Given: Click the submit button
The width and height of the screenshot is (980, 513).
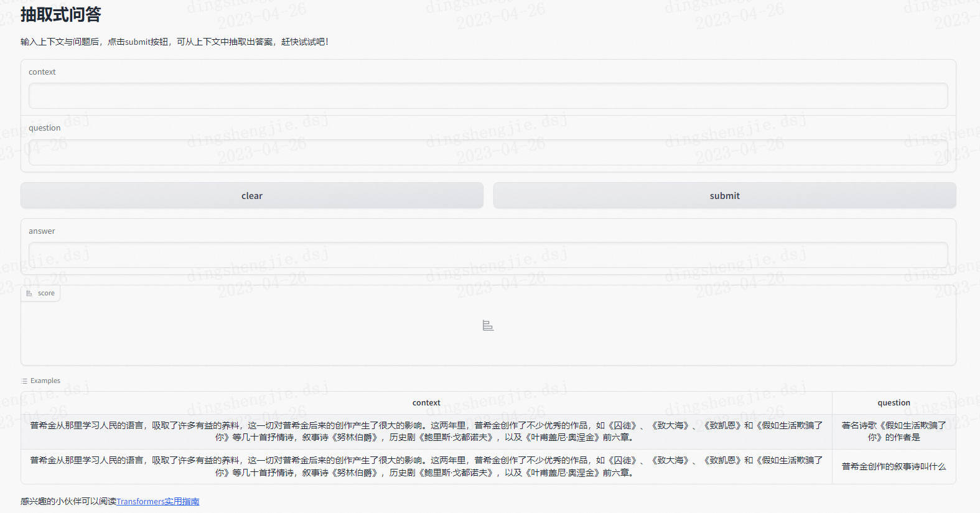Looking at the screenshot, I should click(x=724, y=195).
